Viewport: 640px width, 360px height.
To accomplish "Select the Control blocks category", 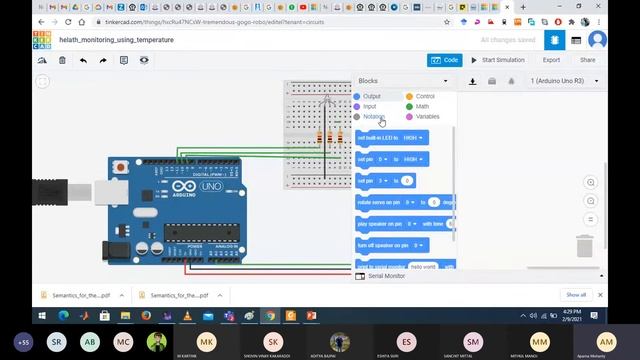I will [x=420, y=96].
